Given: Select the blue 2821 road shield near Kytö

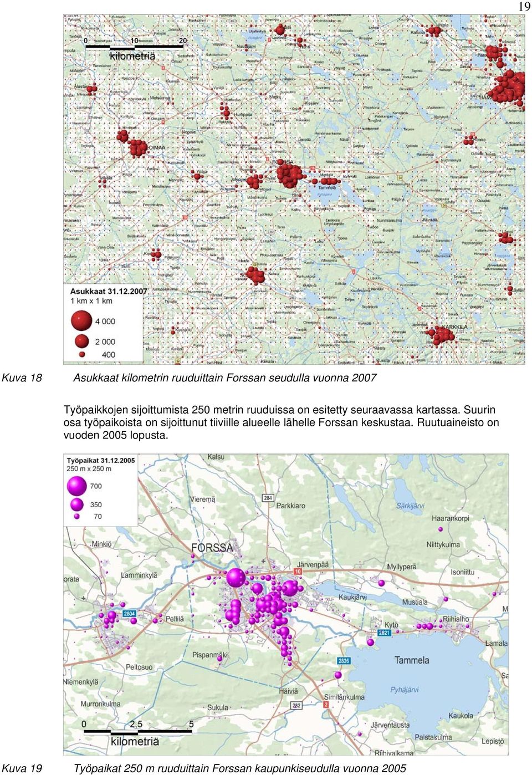Looking at the screenshot, I should click(x=384, y=633).
